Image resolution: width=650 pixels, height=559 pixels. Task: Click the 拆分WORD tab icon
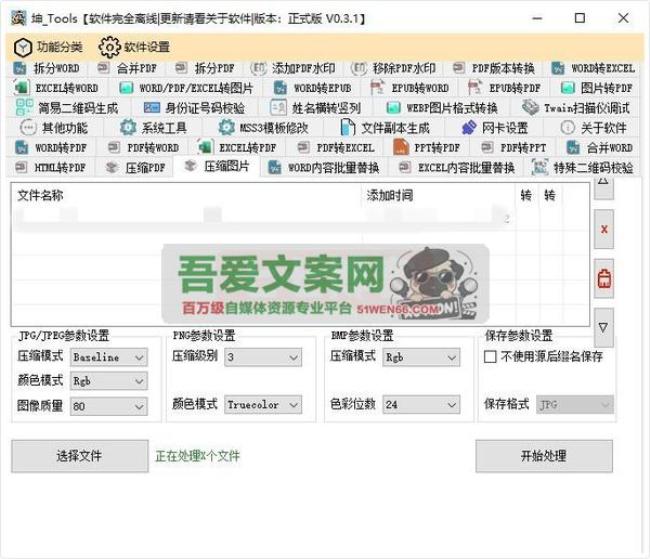[20, 68]
